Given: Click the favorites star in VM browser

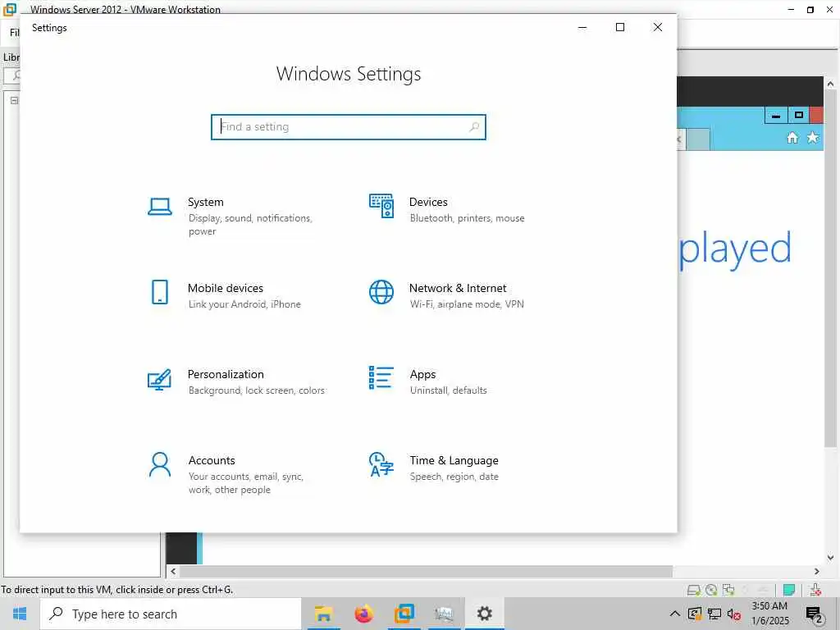Looking at the screenshot, I should coord(813,138).
